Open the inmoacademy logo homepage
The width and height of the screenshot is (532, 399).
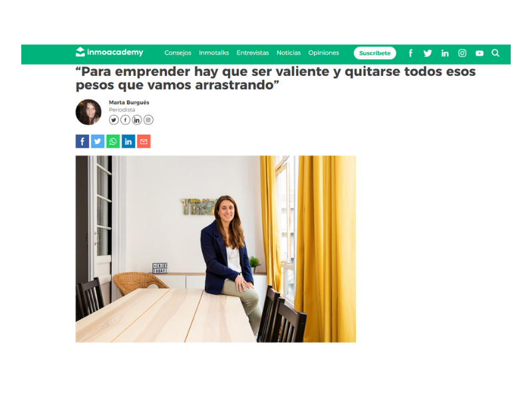pos(109,52)
